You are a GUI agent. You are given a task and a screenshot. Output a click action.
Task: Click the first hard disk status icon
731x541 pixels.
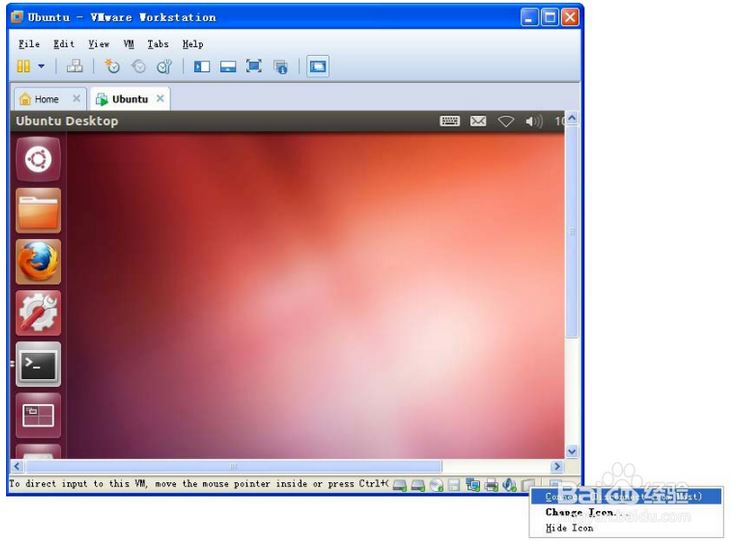tap(400, 486)
